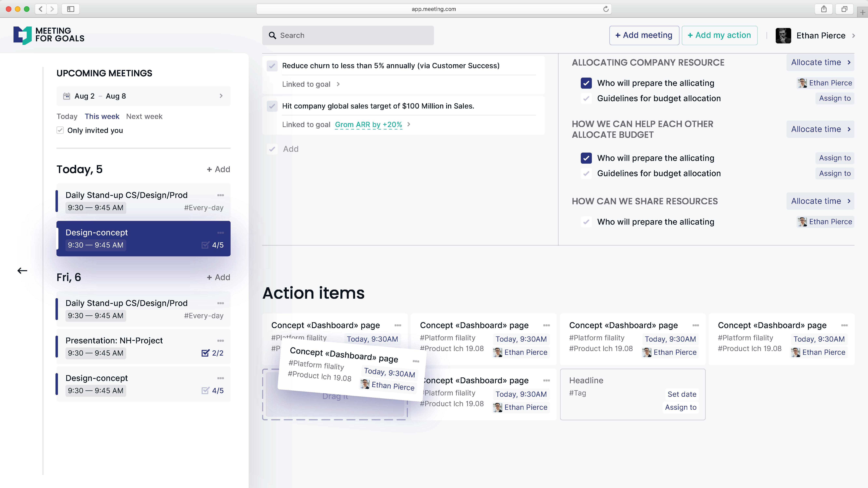Open a new Safari tab with plus

coord(863,13)
